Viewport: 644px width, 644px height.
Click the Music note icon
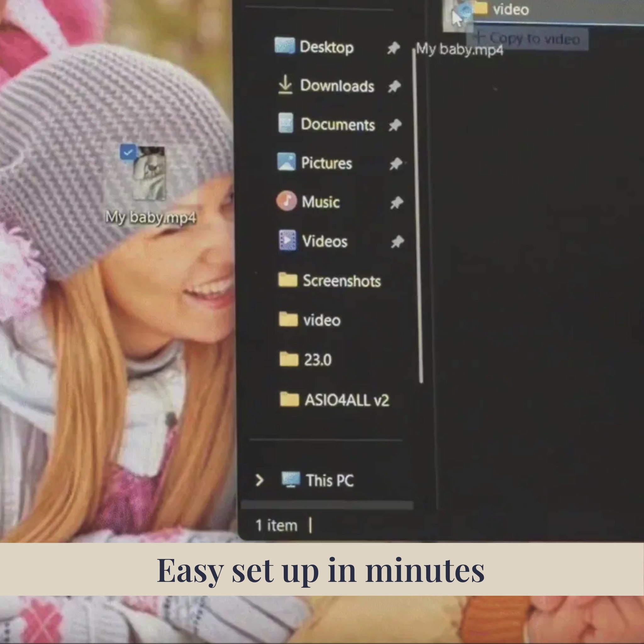click(286, 201)
